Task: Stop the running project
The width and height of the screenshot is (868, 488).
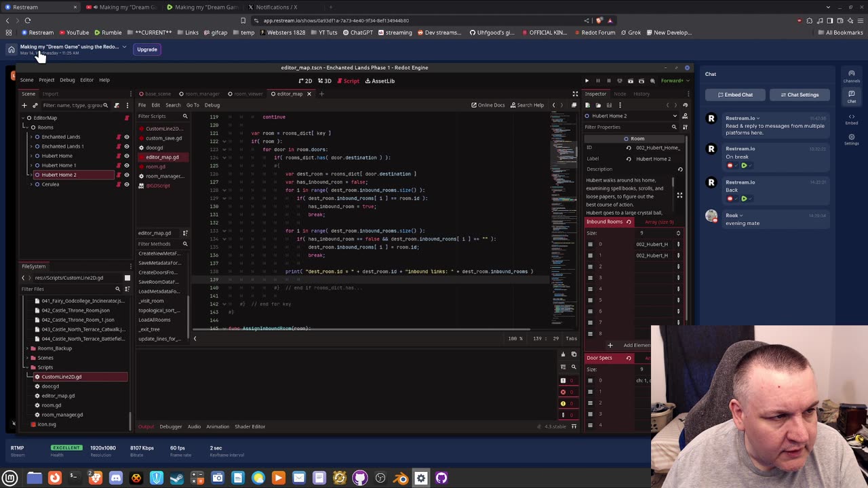Action: [x=608, y=81]
